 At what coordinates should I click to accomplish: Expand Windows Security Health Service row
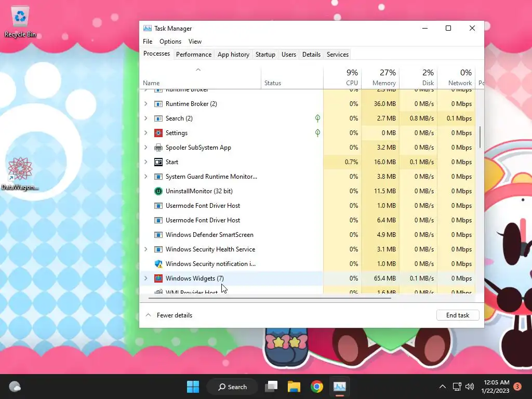click(146, 249)
